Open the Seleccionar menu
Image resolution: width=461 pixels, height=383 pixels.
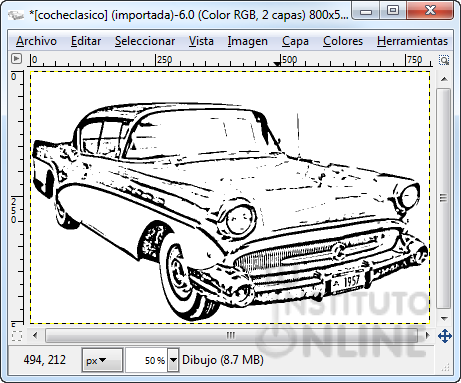[145, 41]
